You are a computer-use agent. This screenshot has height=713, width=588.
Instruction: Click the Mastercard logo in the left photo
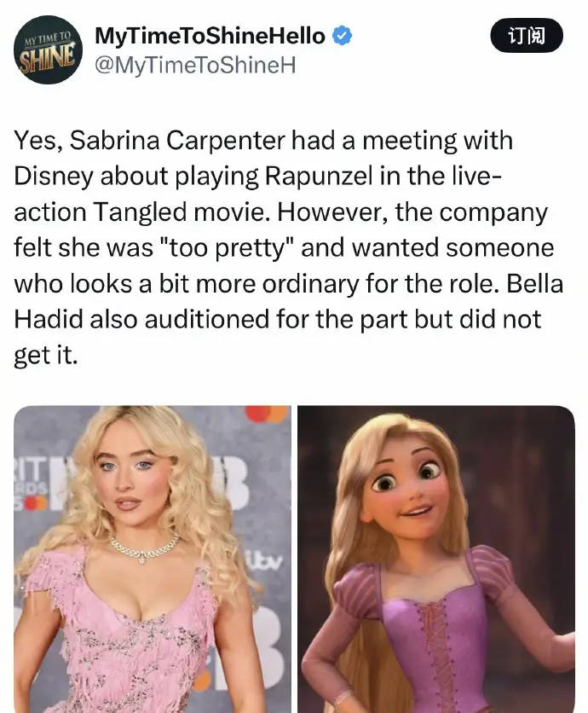267,414
